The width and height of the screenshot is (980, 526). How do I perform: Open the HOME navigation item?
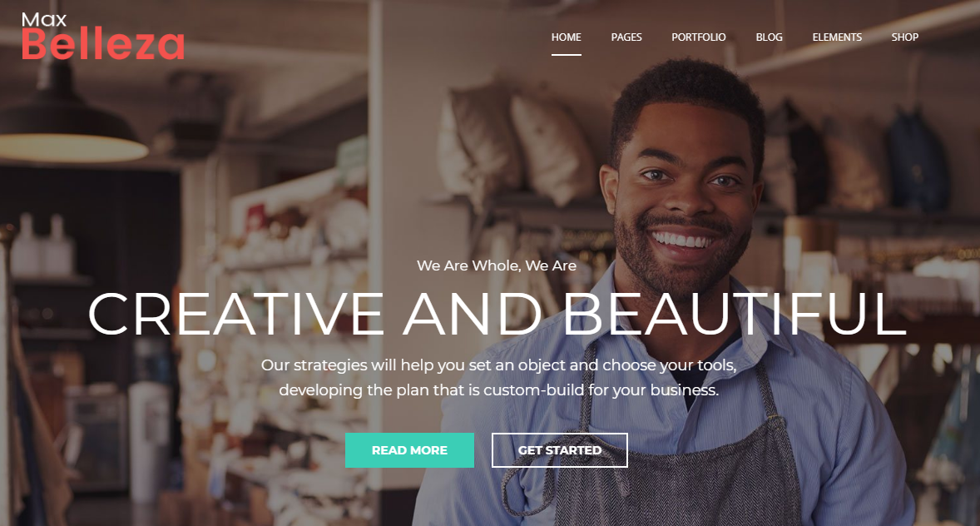(567, 37)
